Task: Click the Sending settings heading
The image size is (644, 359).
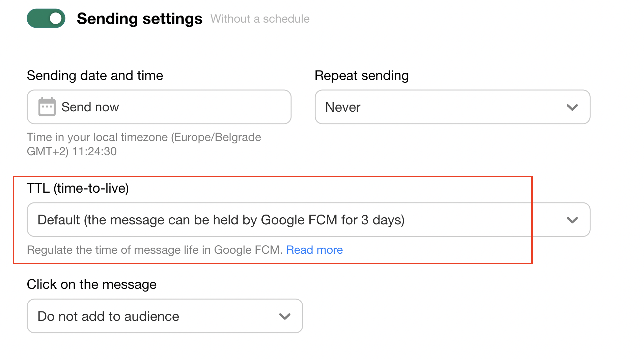Action: (x=139, y=19)
